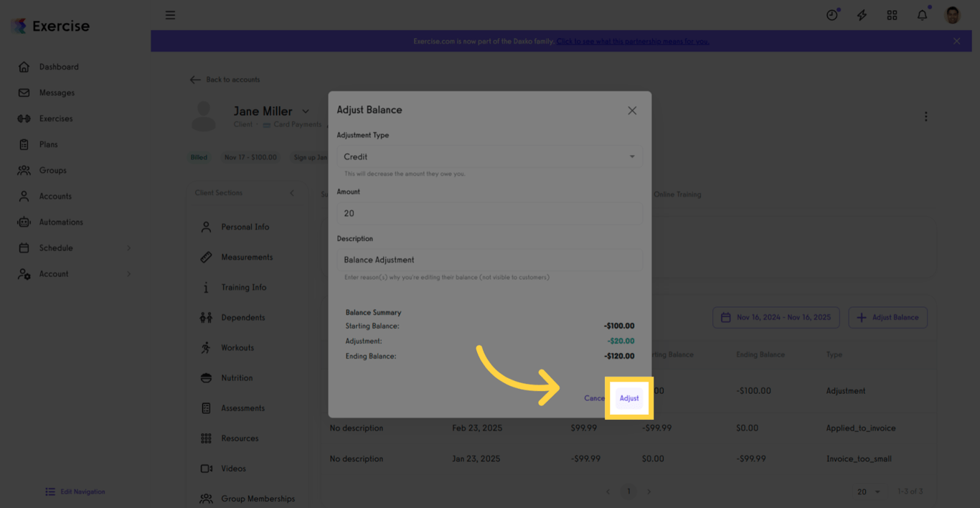The height and width of the screenshot is (508, 980).
Task: Click the calendar icon on the date range selector
Action: pos(727,317)
